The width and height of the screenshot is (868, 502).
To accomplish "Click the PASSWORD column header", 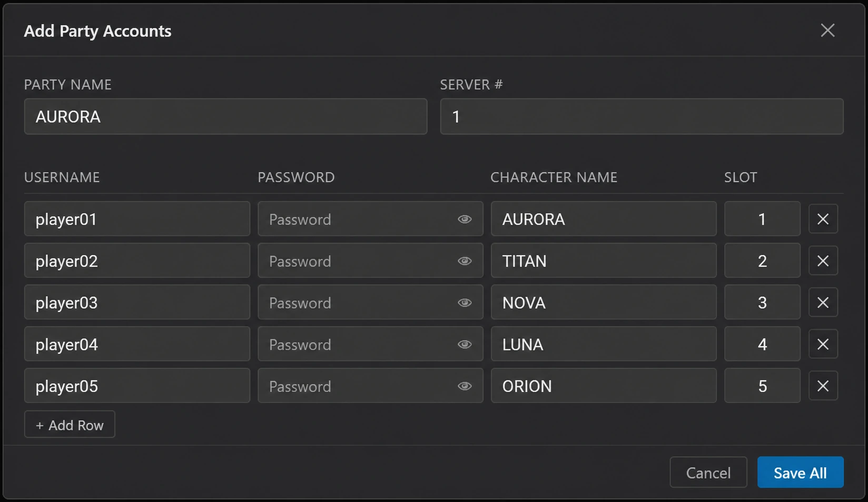I will point(296,177).
